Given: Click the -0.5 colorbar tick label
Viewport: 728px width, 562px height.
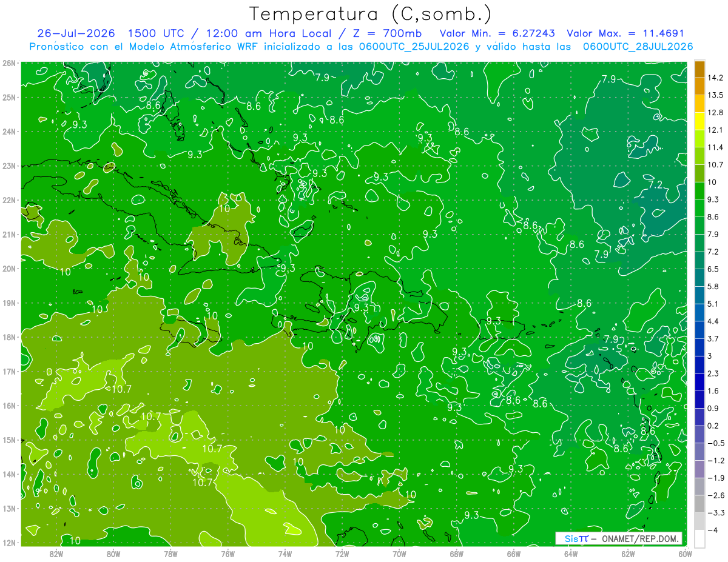Looking at the screenshot, I should click(x=715, y=443).
